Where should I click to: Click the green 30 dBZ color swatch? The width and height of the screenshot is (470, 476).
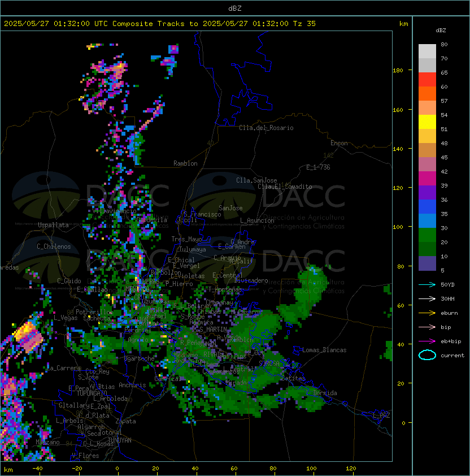click(x=427, y=235)
